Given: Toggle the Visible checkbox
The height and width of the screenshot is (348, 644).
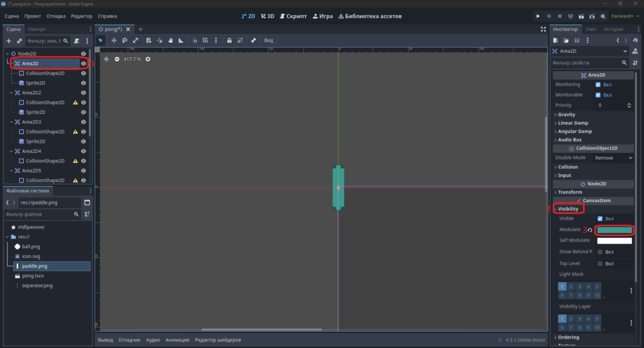Looking at the screenshot, I should (600, 218).
